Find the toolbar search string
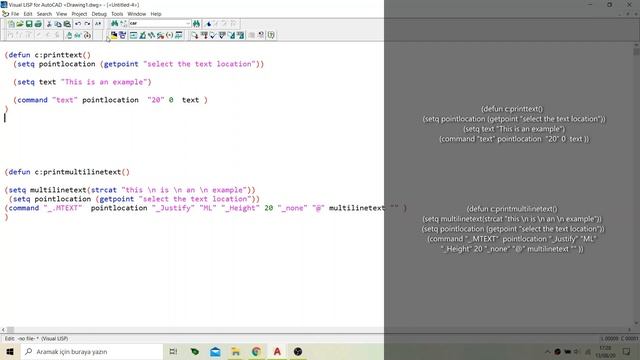 (196, 24)
